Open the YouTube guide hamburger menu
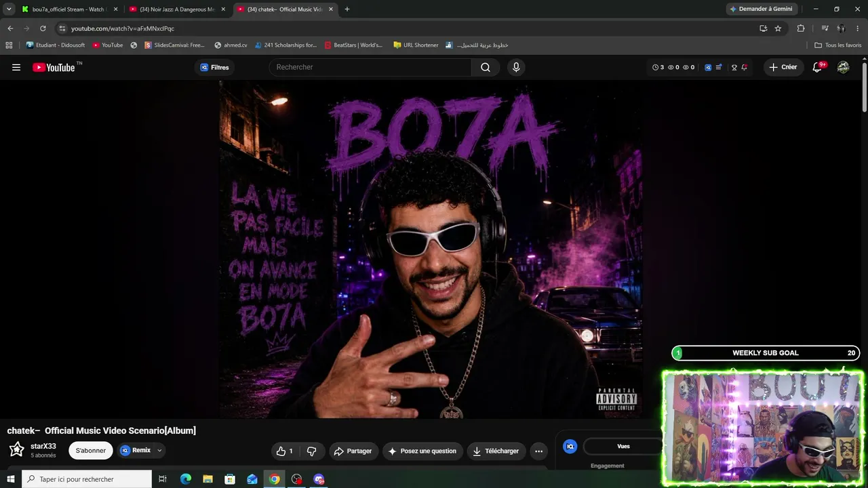868x488 pixels. (x=16, y=67)
